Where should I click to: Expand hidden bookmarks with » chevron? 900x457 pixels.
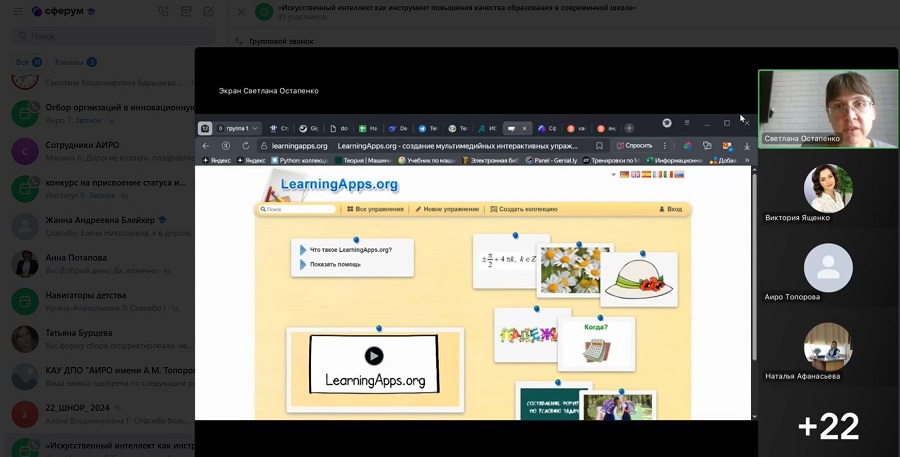pyautogui.click(x=747, y=160)
